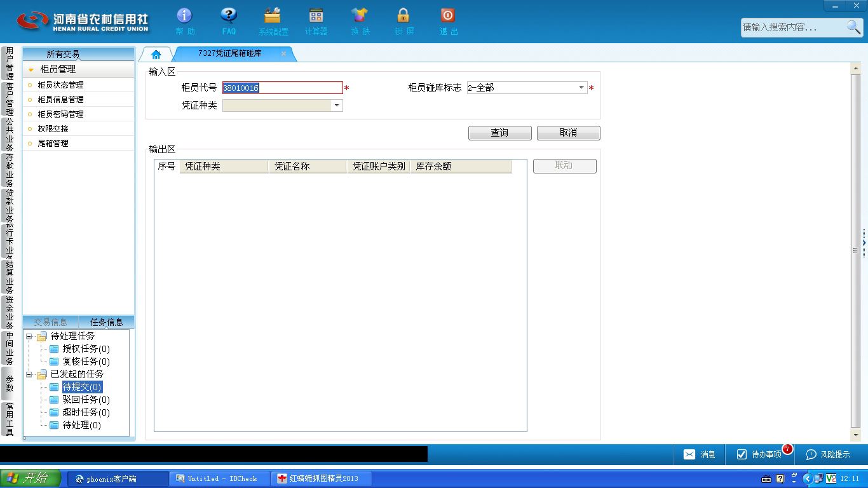Open the 凭证种类 dropdown
The image size is (868, 488).
pyautogui.click(x=337, y=105)
